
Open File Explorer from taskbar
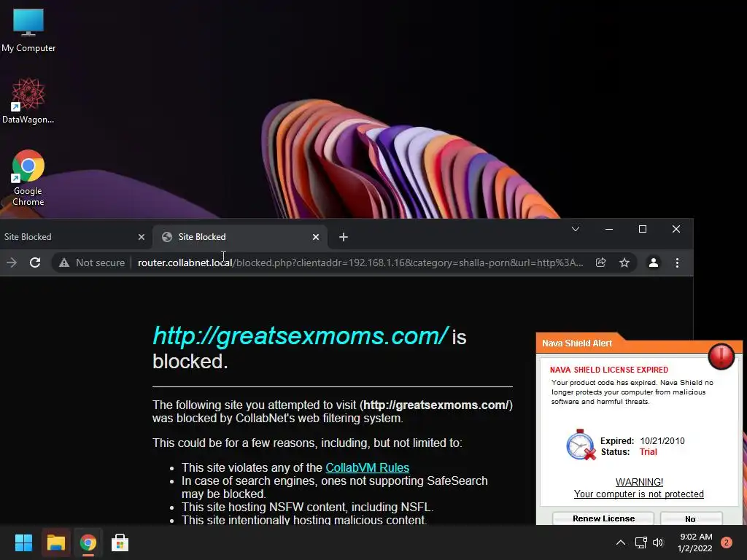pyautogui.click(x=55, y=542)
